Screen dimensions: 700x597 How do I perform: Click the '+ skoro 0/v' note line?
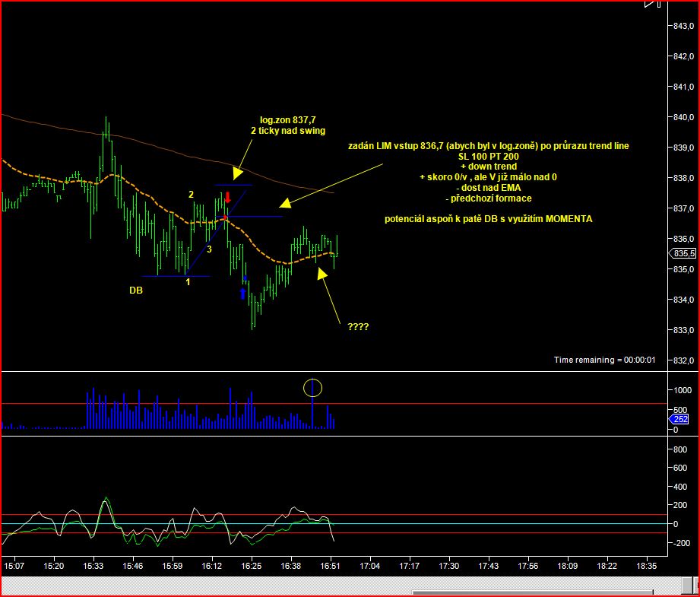tap(489, 177)
